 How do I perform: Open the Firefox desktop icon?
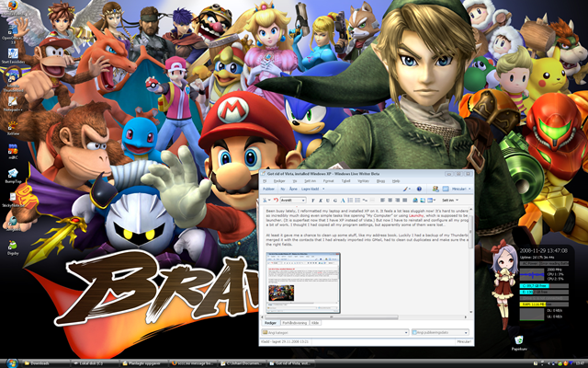(x=12, y=6)
